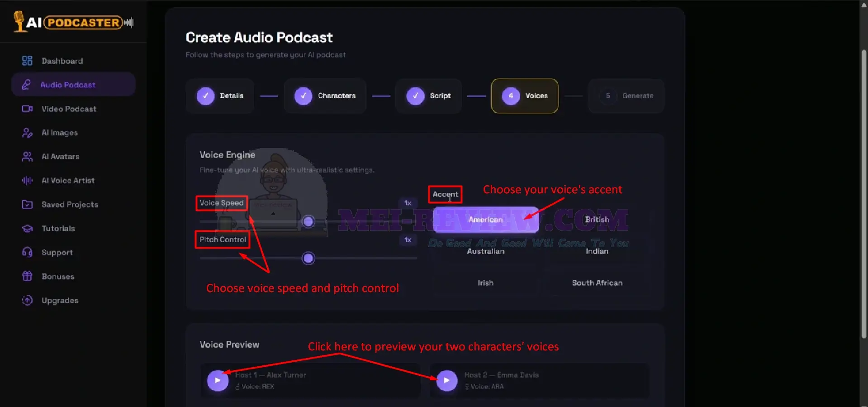Choose the Indian accent
The image size is (868, 407).
(597, 251)
